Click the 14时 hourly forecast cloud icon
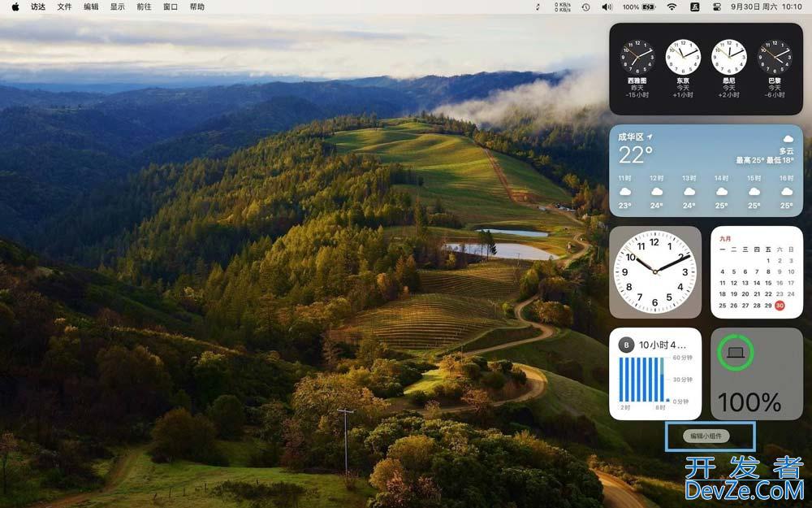The width and height of the screenshot is (812, 508). 721,192
